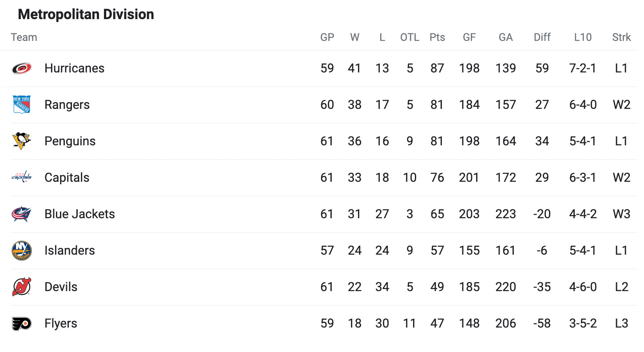Click the Rangers team logo

[22, 105]
